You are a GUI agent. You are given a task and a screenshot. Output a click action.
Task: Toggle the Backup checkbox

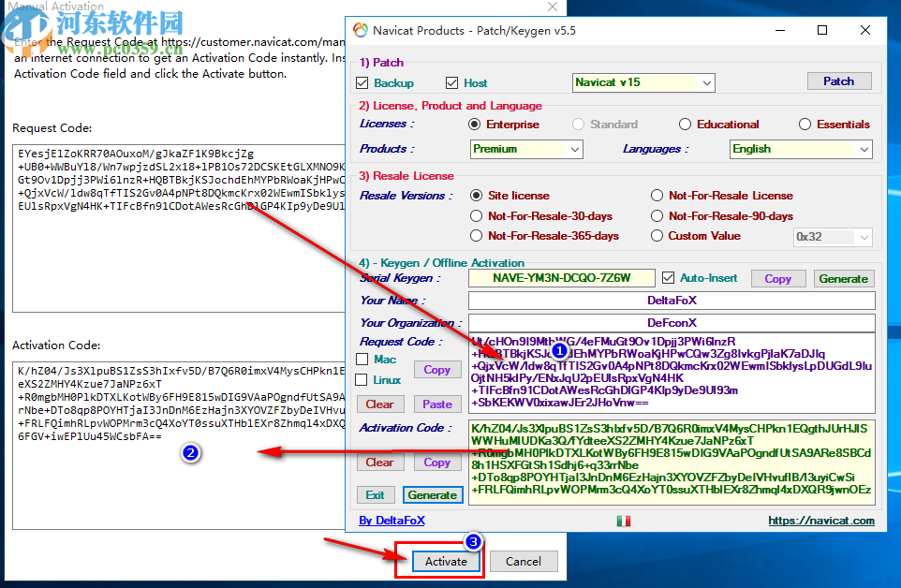click(x=362, y=83)
